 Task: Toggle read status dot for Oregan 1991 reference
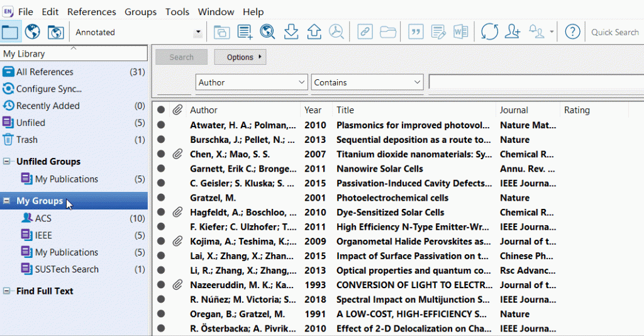click(x=161, y=314)
